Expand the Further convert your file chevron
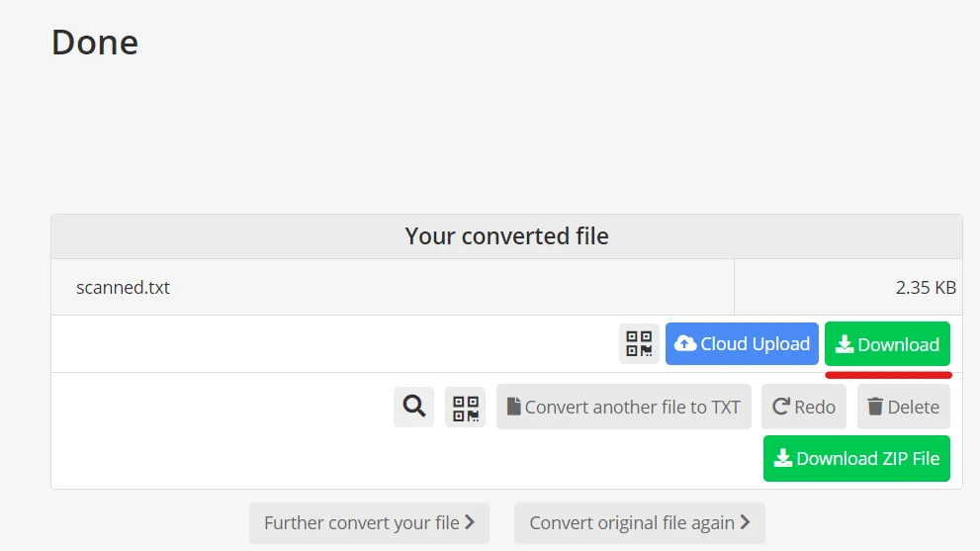This screenshot has width=980, height=551. click(470, 522)
